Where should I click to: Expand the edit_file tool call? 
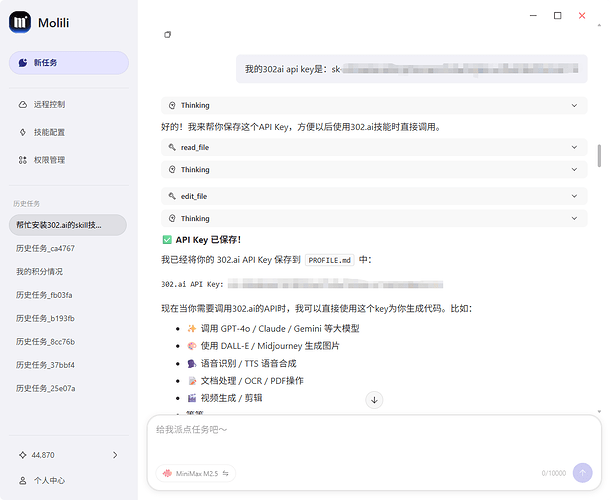(x=374, y=196)
